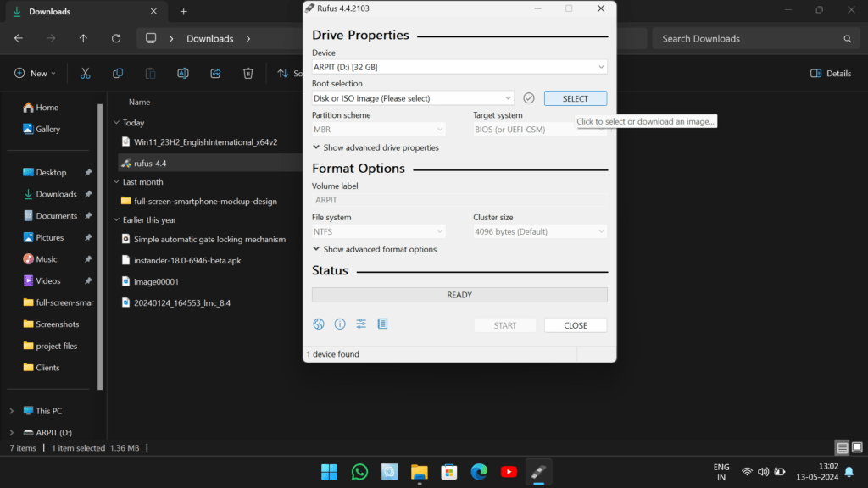Click the CLOSE button in Rufus

[x=576, y=325]
